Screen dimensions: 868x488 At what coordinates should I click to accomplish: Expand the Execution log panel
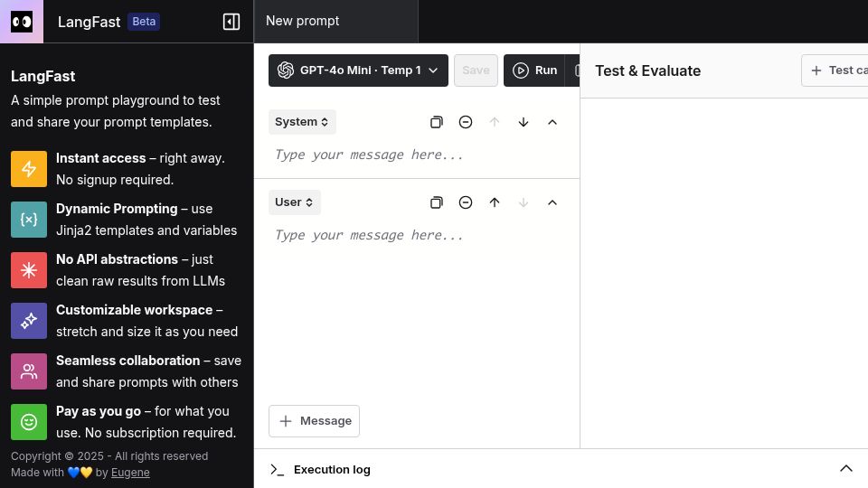(846, 469)
